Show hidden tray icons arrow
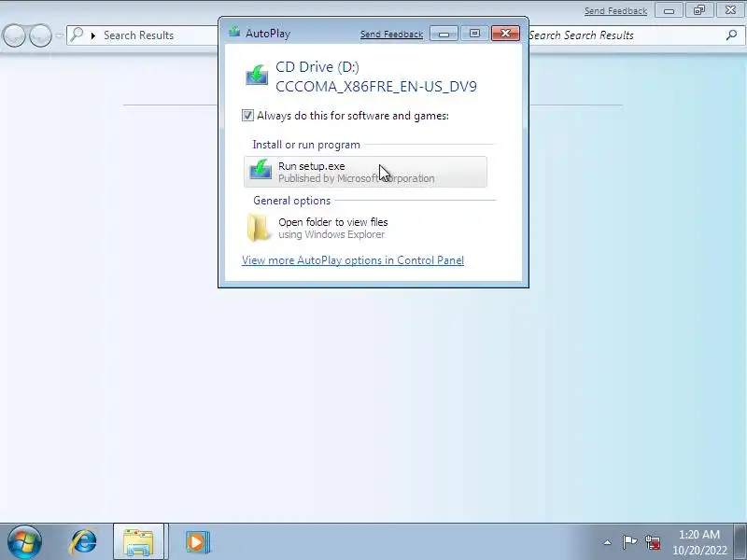747x560 pixels. click(608, 542)
